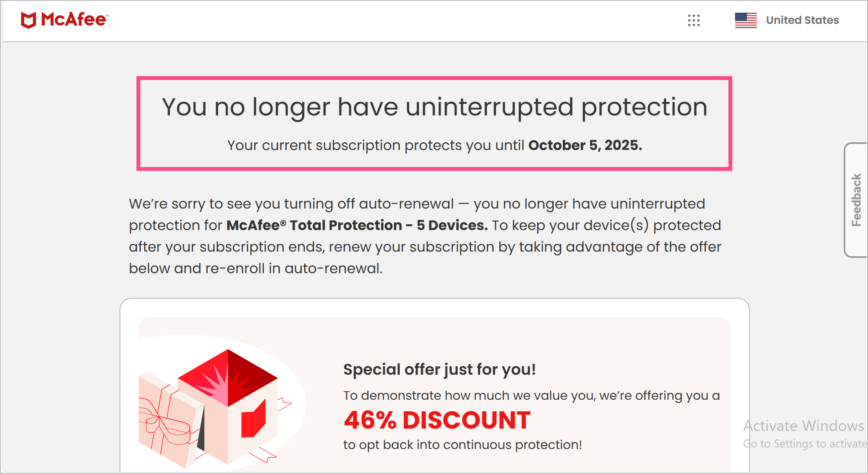Click the bold date October 5, 2025
The height and width of the screenshot is (474, 868).
tap(585, 145)
